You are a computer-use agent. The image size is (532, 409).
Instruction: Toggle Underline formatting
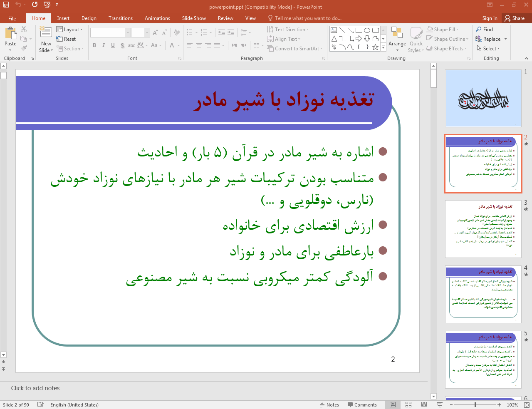[113, 45]
